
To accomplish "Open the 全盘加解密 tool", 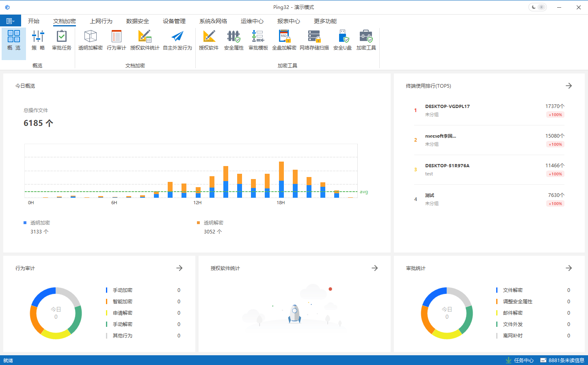I will coord(284,40).
